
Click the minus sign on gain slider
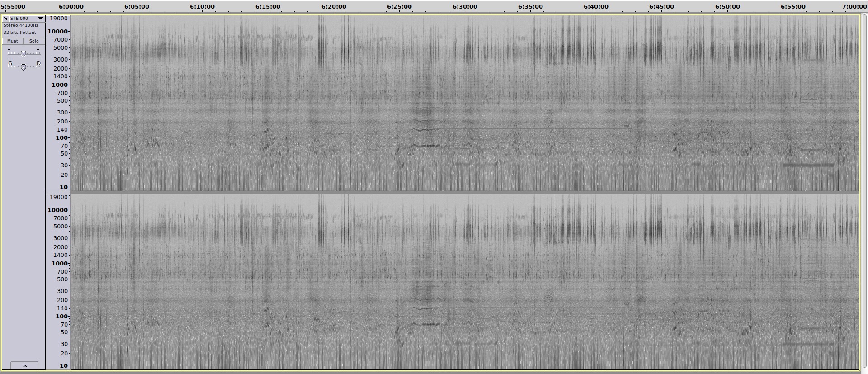pos(9,50)
